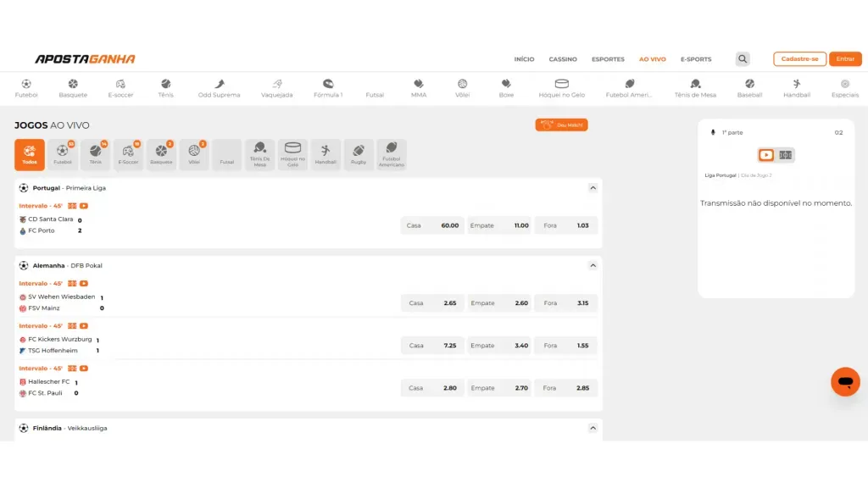This screenshot has width=868, height=488.
Task: Click the search magnifier icon in header
Action: click(x=743, y=59)
